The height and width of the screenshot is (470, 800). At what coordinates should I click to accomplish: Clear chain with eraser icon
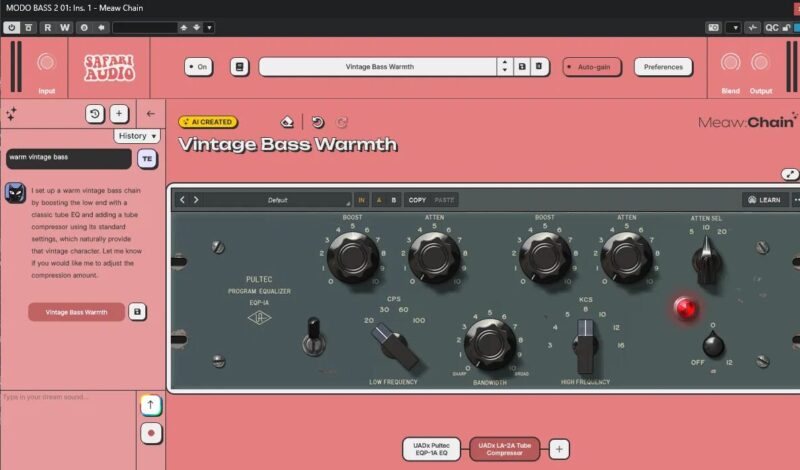[x=287, y=122]
